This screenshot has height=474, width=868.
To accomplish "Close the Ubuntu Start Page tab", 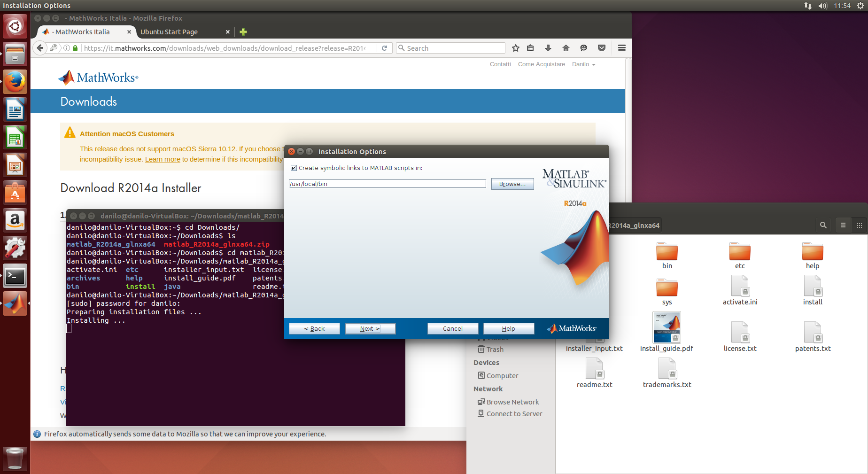I will (228, 32).
